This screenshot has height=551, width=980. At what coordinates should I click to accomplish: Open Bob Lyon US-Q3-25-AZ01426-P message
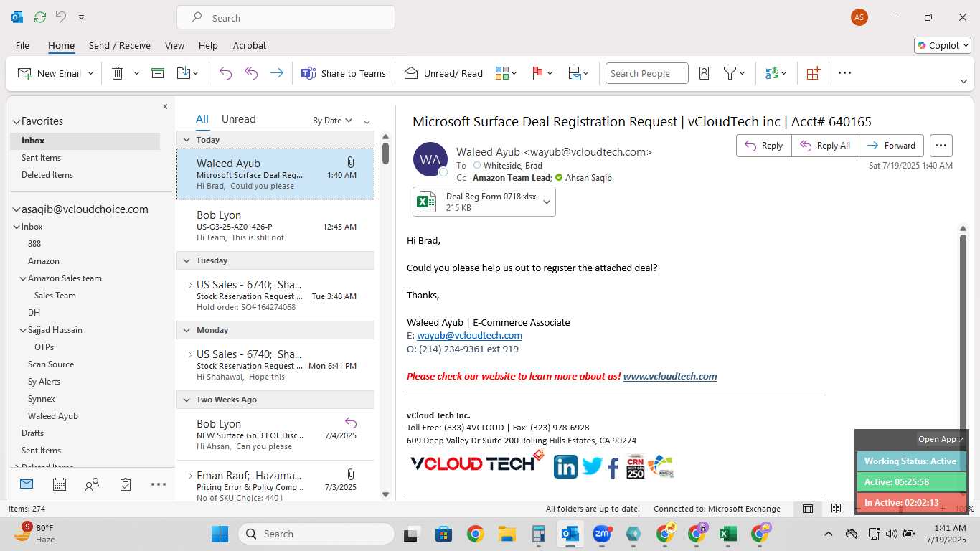coord(275,226)
